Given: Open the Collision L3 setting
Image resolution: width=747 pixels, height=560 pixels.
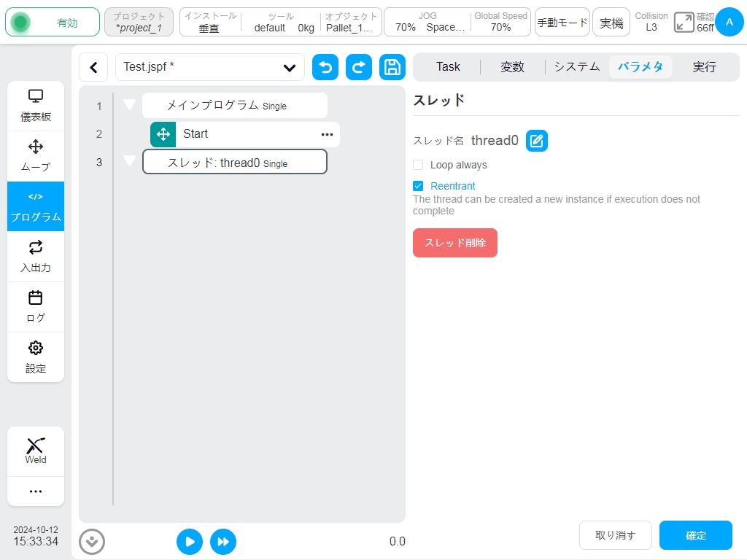Looking at the screenshot, I should (651, 22).
